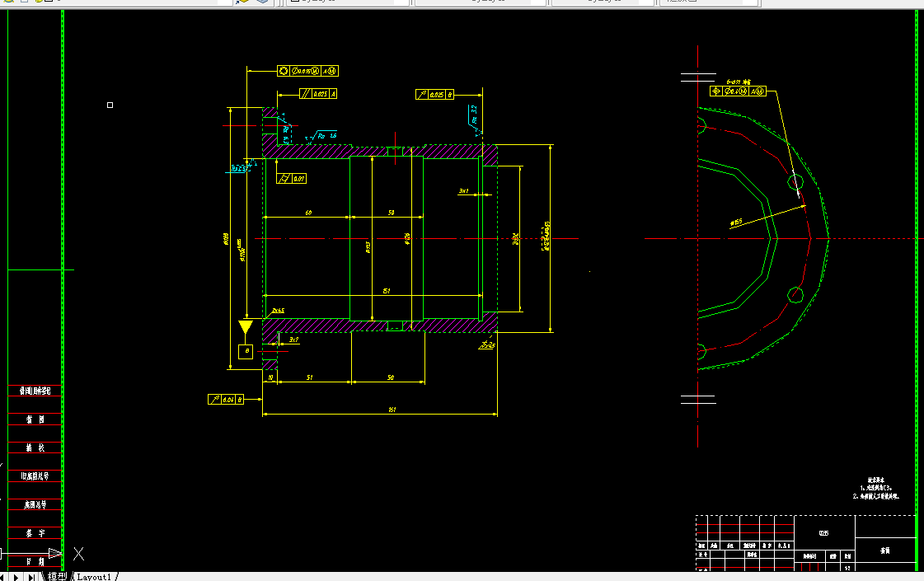924x581 pixels.
Task: Select the 描 图 label in left column
Action: 35,419
